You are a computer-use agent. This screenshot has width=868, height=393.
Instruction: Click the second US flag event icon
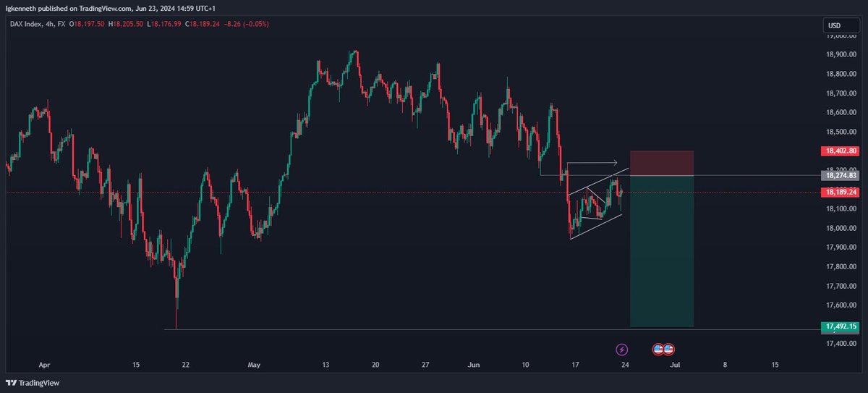tap(668, 350)
